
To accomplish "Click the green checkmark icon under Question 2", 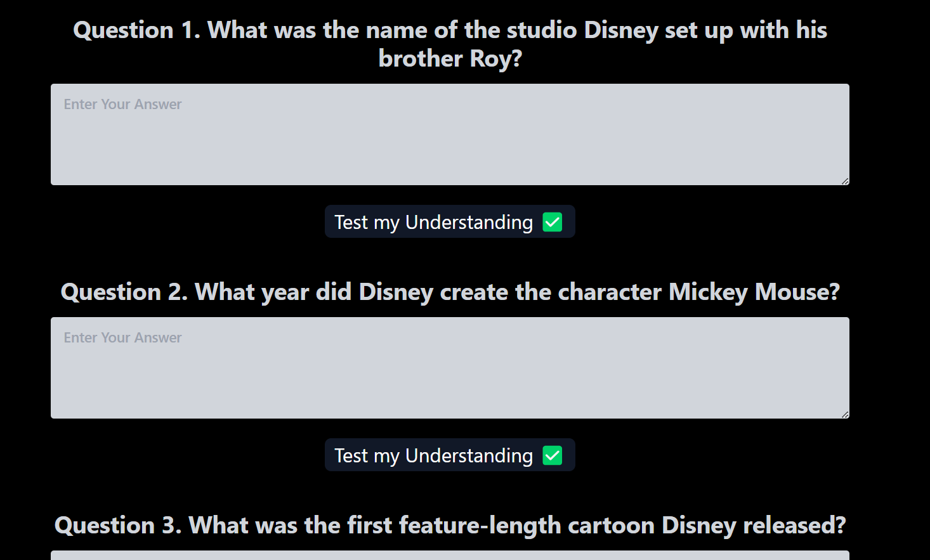I will pyautogui.click(x=553, y=455).
